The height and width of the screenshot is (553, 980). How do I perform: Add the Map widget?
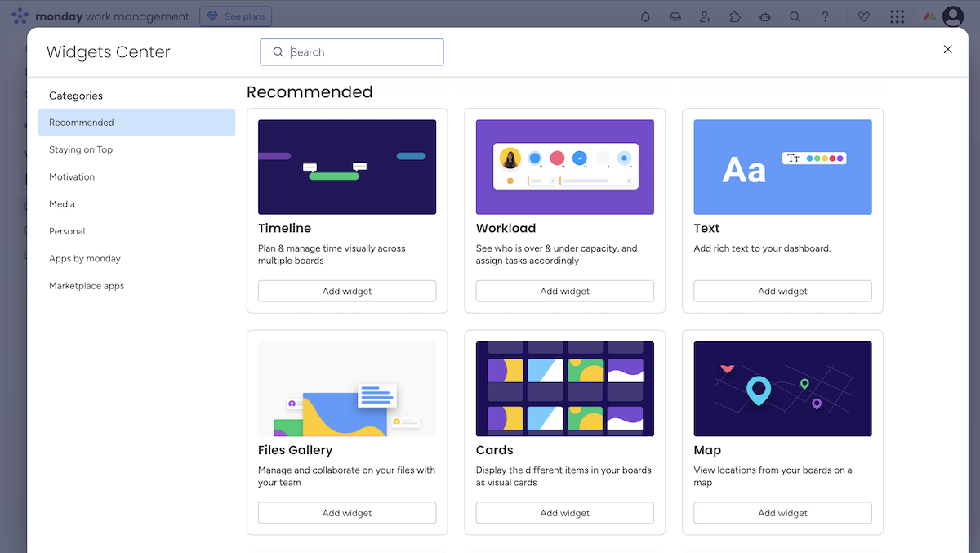tap(782, 513)
